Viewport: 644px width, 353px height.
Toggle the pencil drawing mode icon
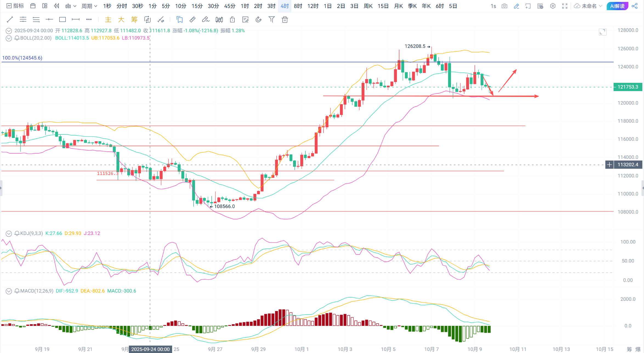[x=517, y=6]
